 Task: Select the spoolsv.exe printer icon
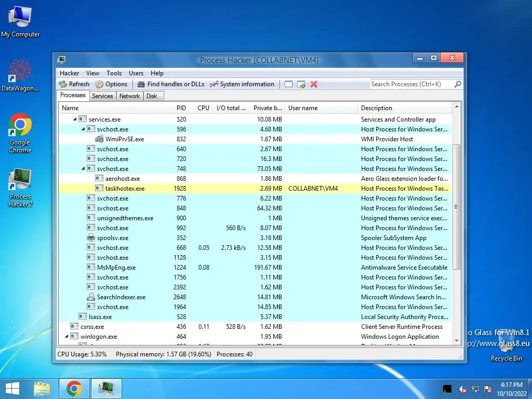[x=91, y=238]
